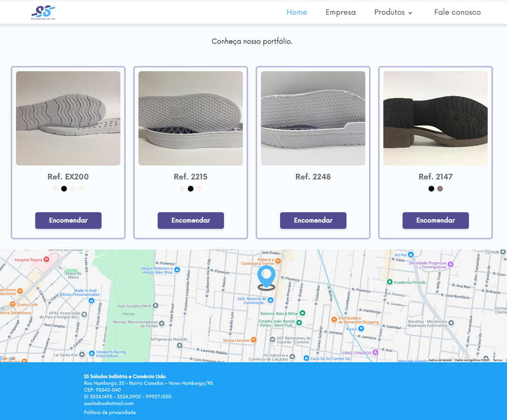
Task: Click Auto locadora NHS marker
Action: point(156,305)
